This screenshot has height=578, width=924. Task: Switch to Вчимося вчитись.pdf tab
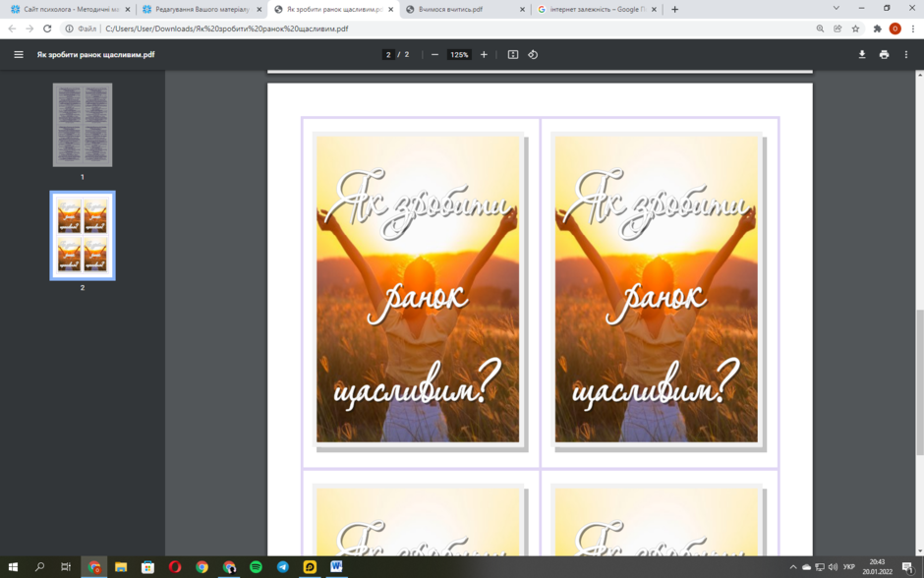pos(466,10)
